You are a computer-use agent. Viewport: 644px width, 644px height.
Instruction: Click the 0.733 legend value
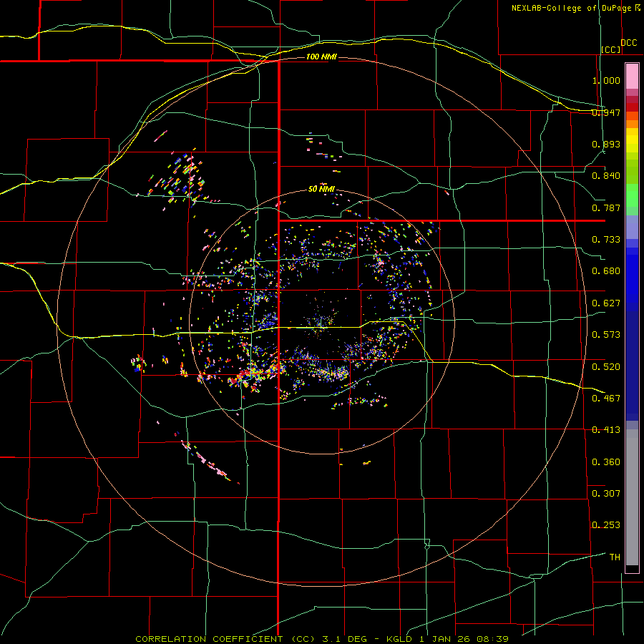coord(606,239)
